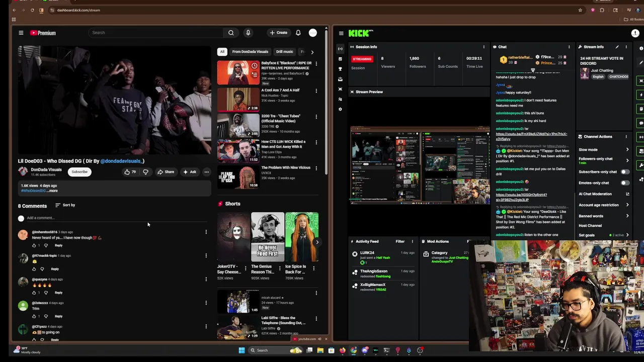Screen dimensions: 644x362
Task: Open YouTube notifications bell
Action: point(298,33)
